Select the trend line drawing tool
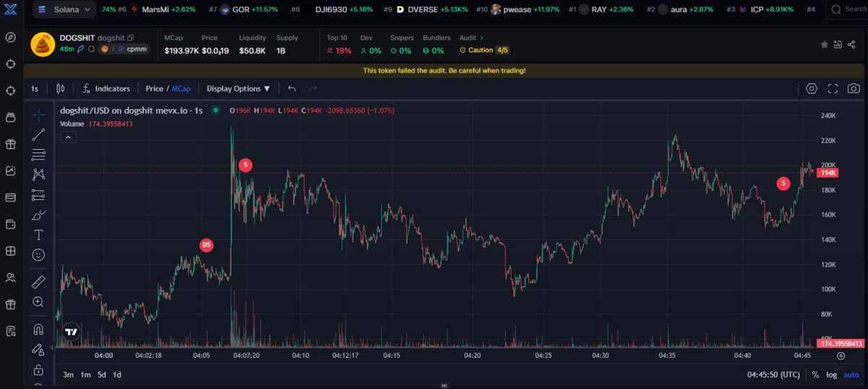This screenshot has height=389, width=868. pyautogui.click(x=38, y=134)
